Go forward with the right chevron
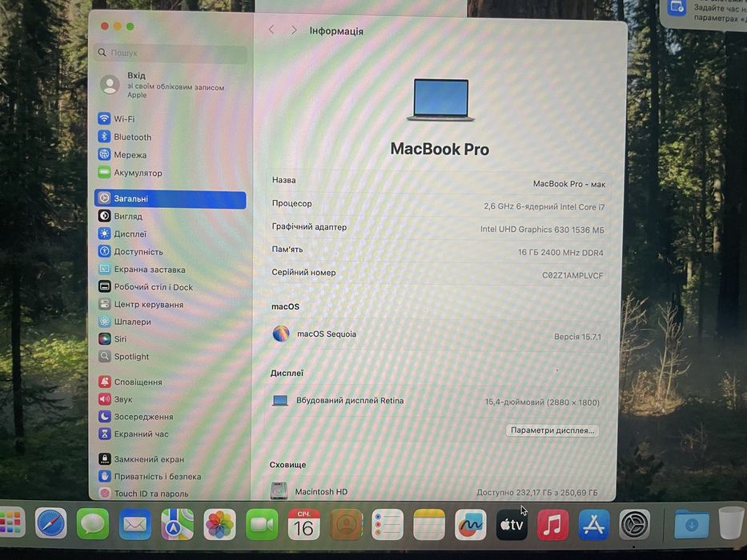Image resolution: width=747 pixels, height=560 pixels. [x=294, y=30]
